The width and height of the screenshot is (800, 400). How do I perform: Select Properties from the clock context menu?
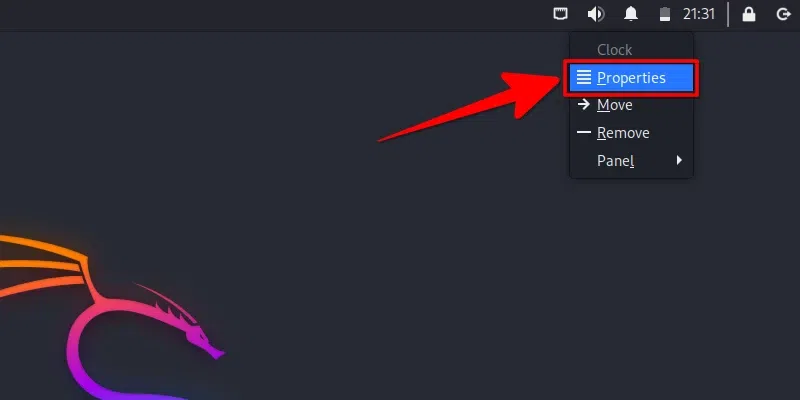[631, 78]
